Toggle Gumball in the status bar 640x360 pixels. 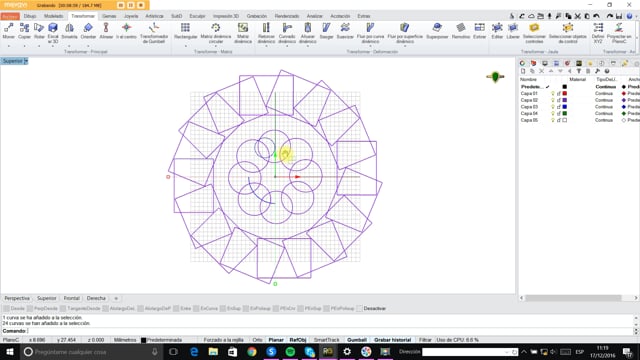357,340
